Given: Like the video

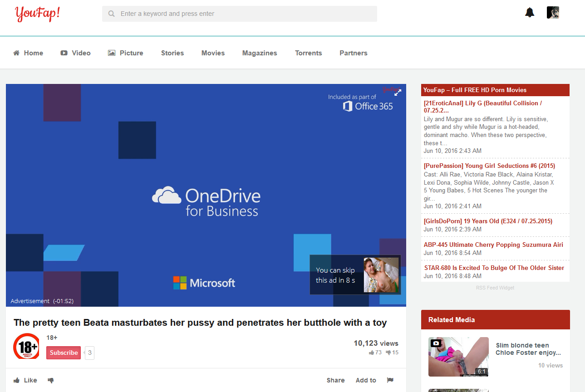Looking at the screenshot, I should [x=25, y=380].
